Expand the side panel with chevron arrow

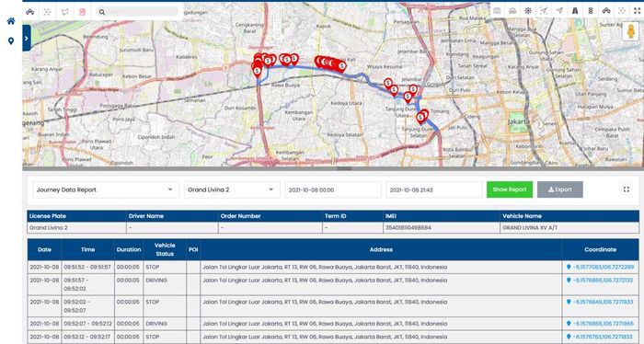[27, 39]
